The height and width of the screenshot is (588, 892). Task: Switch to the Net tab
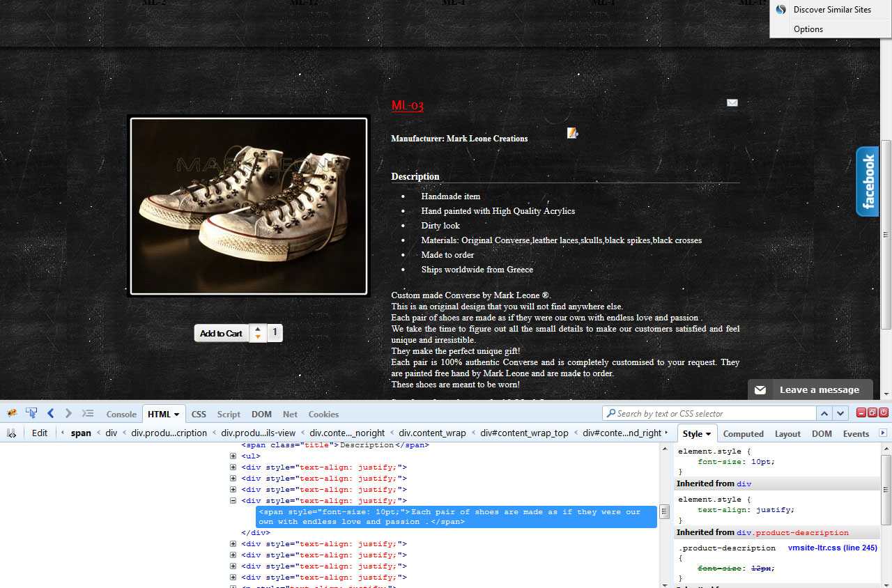coord(290,414)
